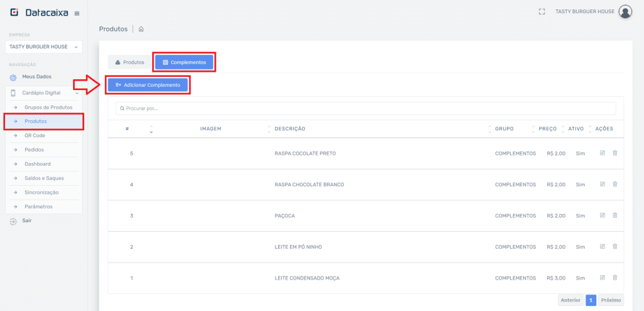Click the home breadcrumb icon
Image resolution: width=644 pixels, height=311 pixels.
(142, 29)
